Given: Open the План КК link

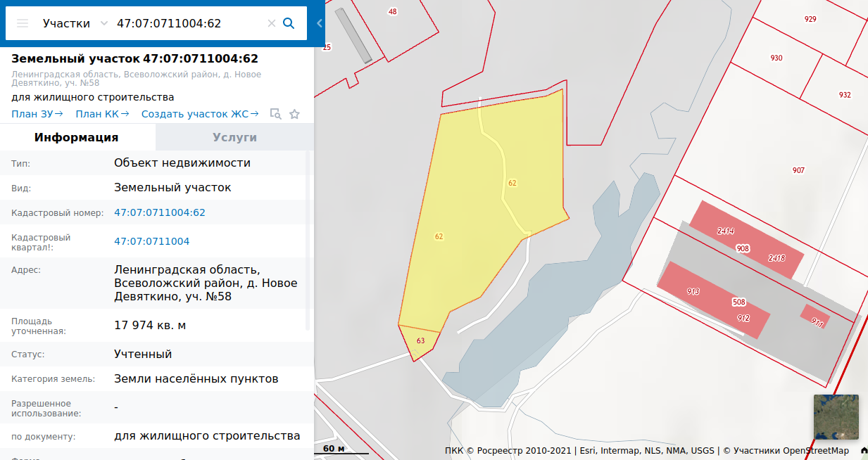Looking at the screenshot, I should click(103, 114).
